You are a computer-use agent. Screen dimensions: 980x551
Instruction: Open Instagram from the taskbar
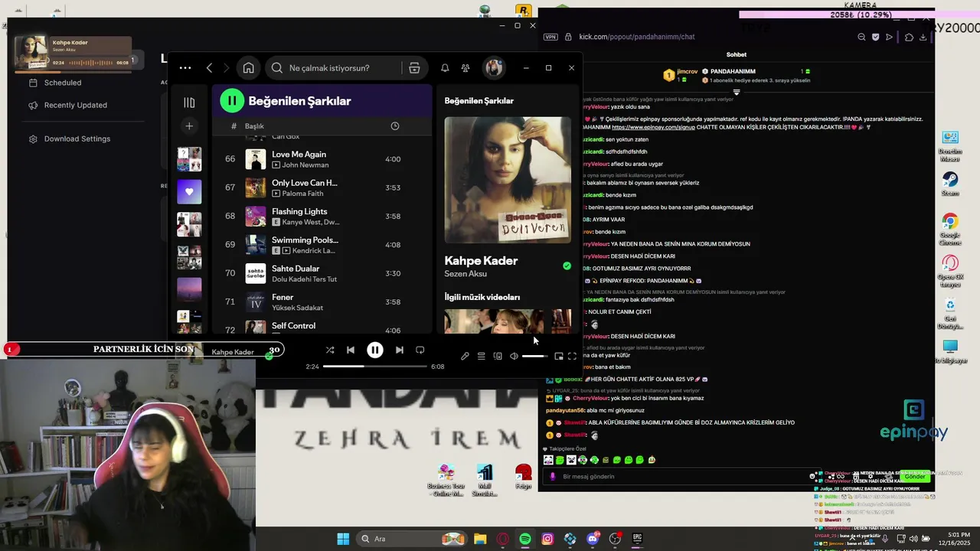coord(547,539)
